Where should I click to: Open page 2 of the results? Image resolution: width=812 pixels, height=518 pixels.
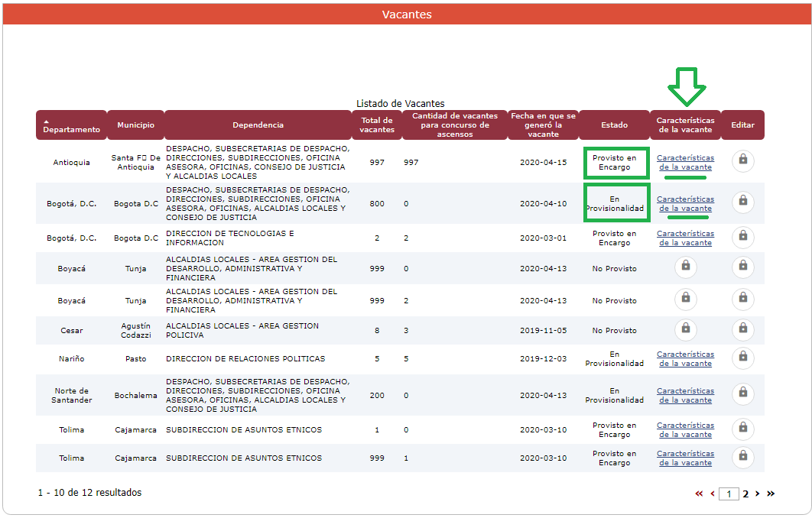coord(745,494)
